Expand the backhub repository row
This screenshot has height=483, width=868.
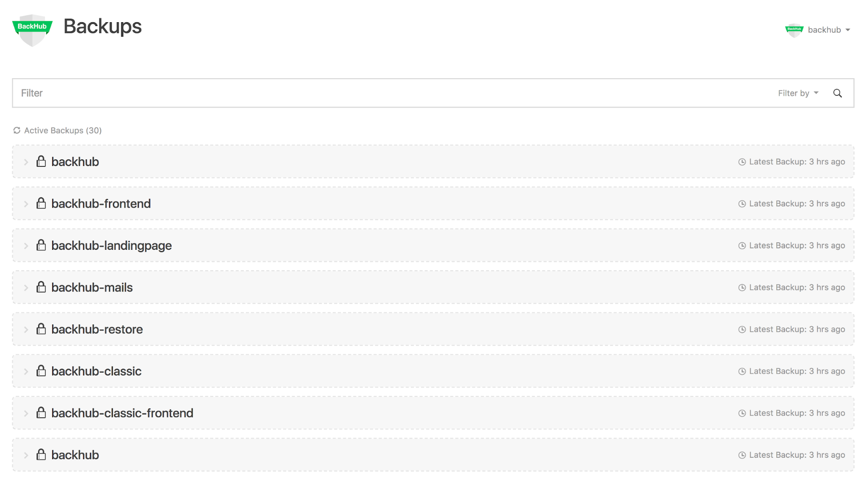pos(26,162)
